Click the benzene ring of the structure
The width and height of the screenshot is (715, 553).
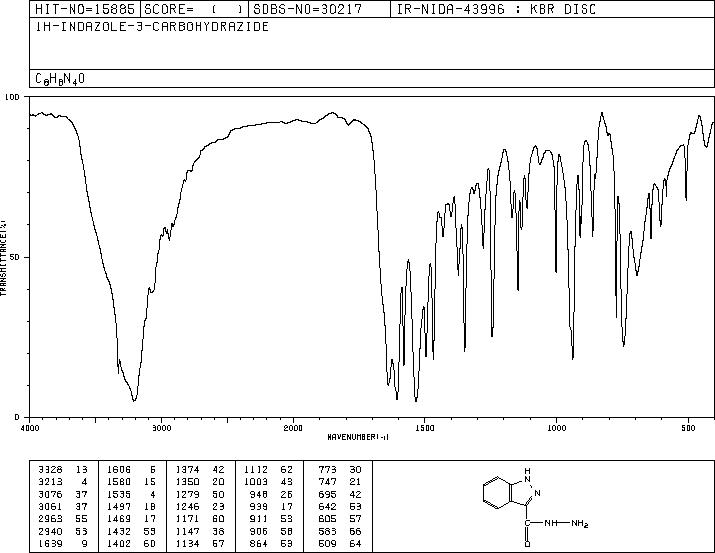coord(497,493)
